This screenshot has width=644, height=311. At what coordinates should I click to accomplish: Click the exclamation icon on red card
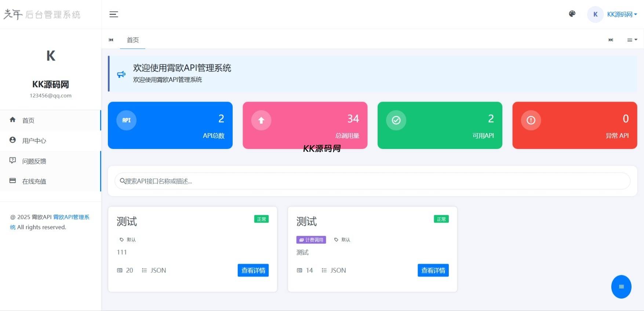531,120
